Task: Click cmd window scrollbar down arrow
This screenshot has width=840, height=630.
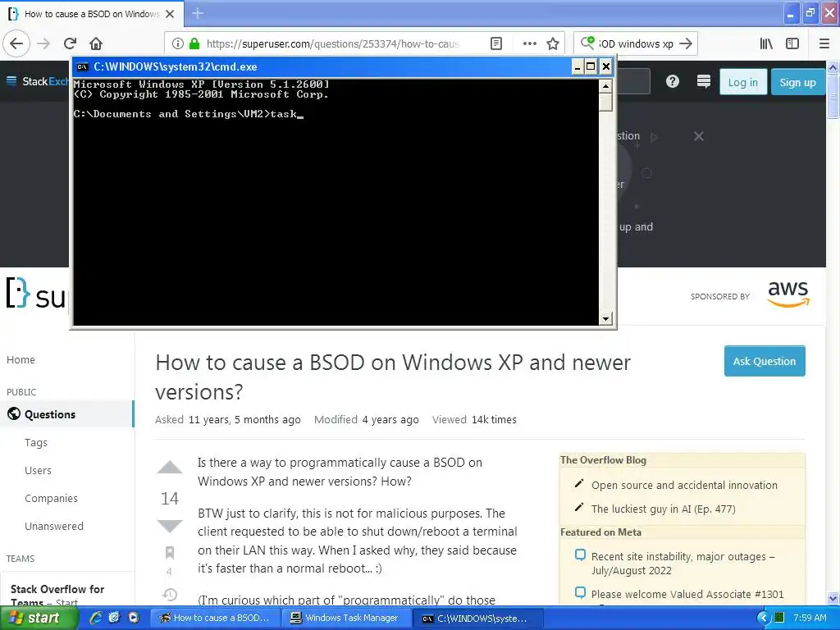Action: pos(605,319)
